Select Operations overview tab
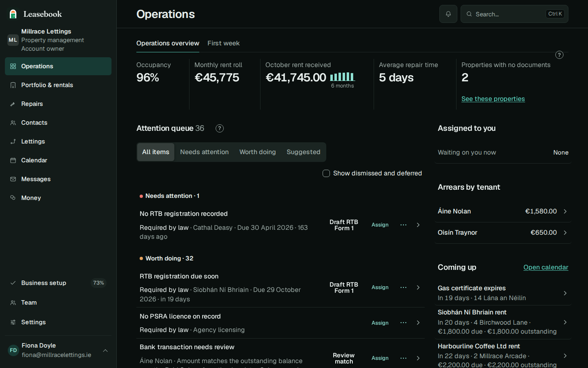The height and width of the screenshot is (368, 588). pos(168,43)
